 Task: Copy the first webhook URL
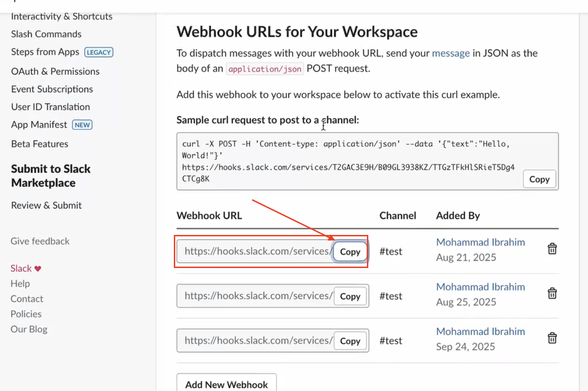tap(350, 251)
